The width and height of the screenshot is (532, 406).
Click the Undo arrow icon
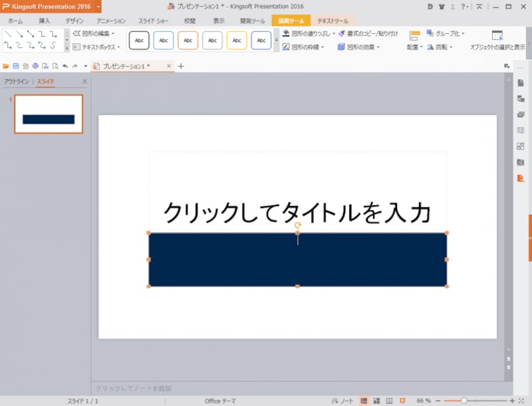coord(64,67)
